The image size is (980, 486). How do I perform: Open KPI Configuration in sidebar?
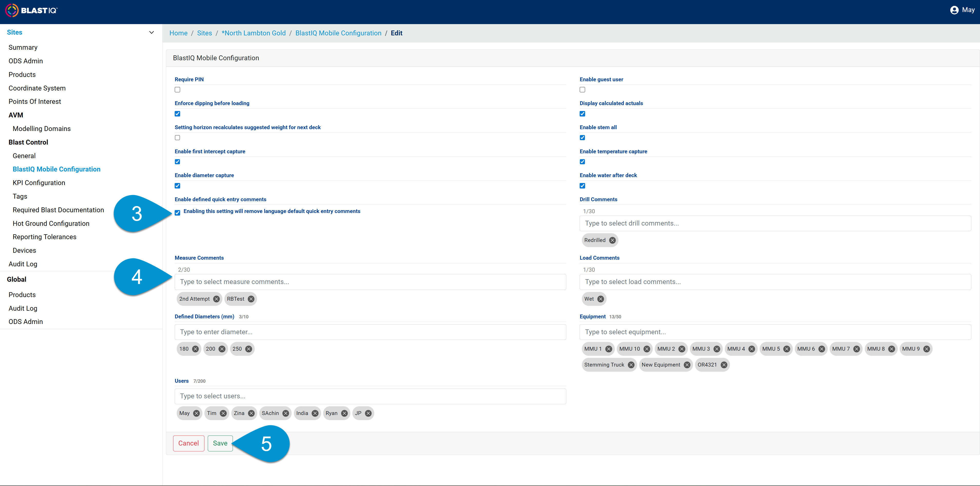[39, 183]
